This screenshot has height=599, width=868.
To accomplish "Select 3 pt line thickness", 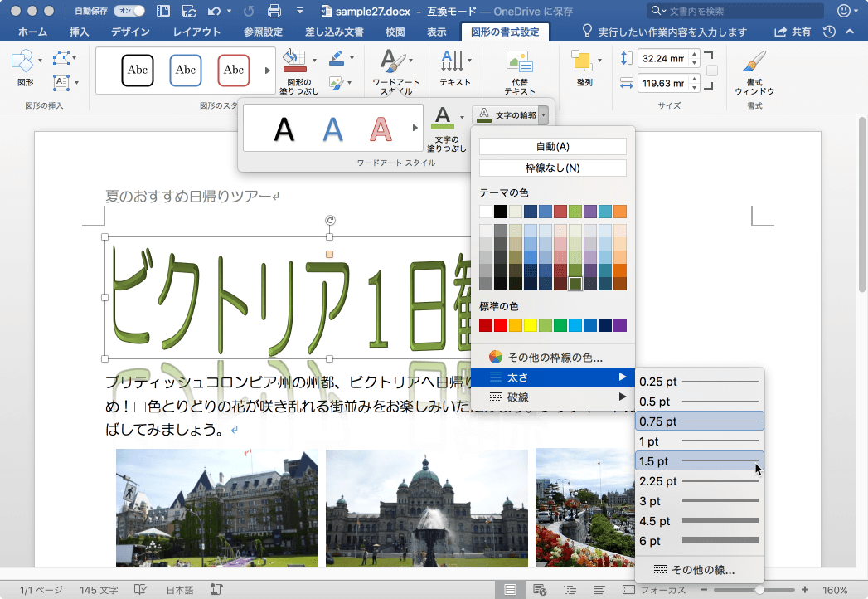I will pyautogui.click(x=699, y=501).
